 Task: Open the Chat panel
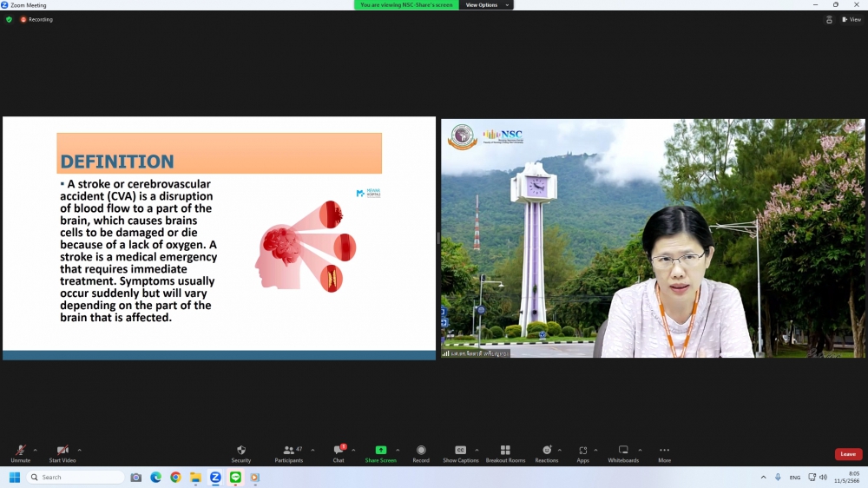pos(339,453)
